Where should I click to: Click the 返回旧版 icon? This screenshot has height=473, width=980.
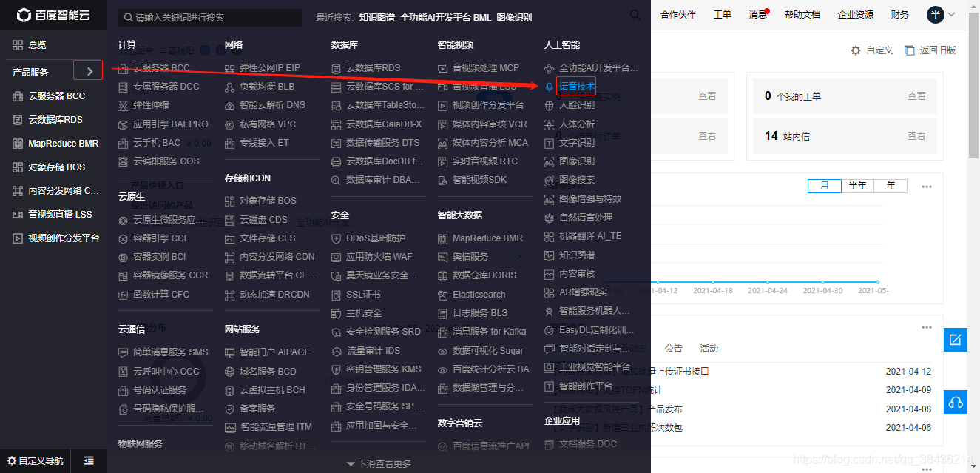pyautogui.click(x=909, y=50)
